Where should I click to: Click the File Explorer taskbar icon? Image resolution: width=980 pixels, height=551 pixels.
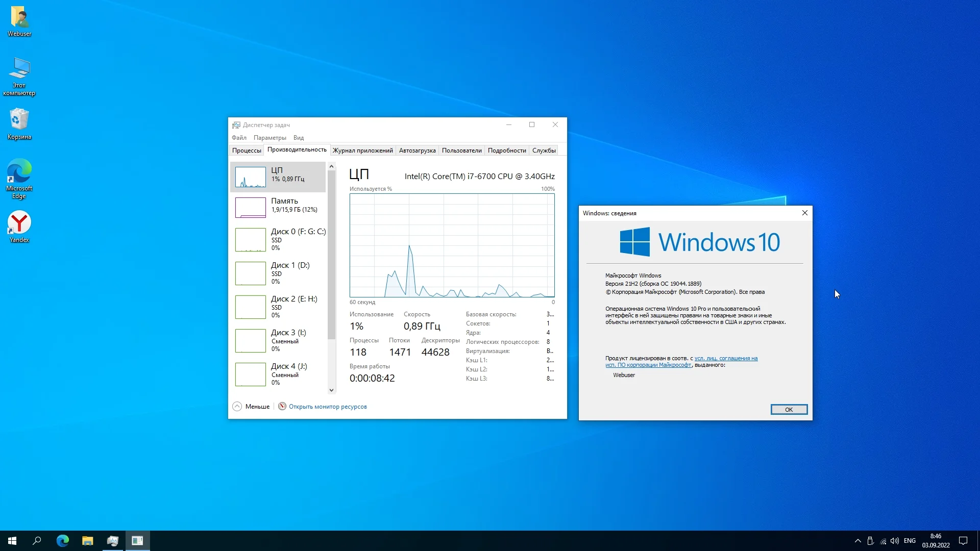tap(88, 541)
